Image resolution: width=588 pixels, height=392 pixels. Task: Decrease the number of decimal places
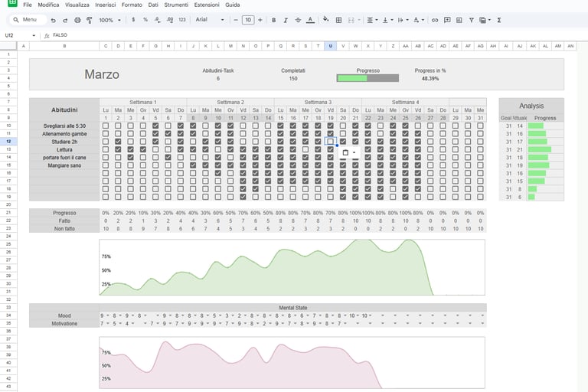pos(158,20)
